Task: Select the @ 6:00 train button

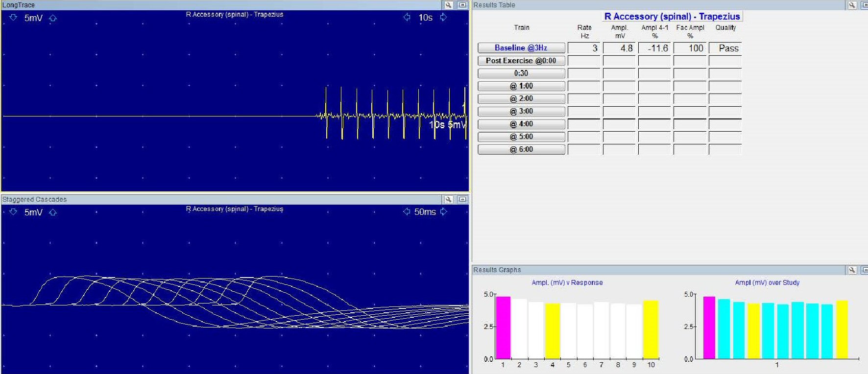Action: 521,150
